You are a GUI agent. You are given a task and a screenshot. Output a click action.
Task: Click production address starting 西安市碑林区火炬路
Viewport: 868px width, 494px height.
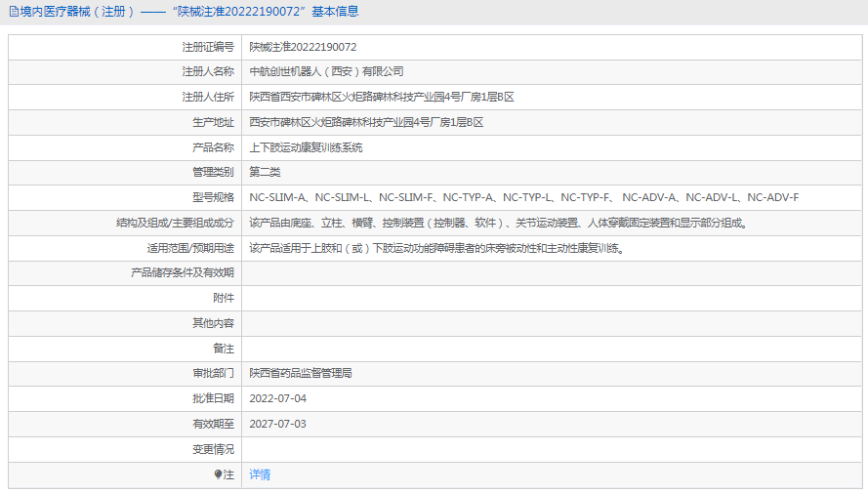coord(366,122)
